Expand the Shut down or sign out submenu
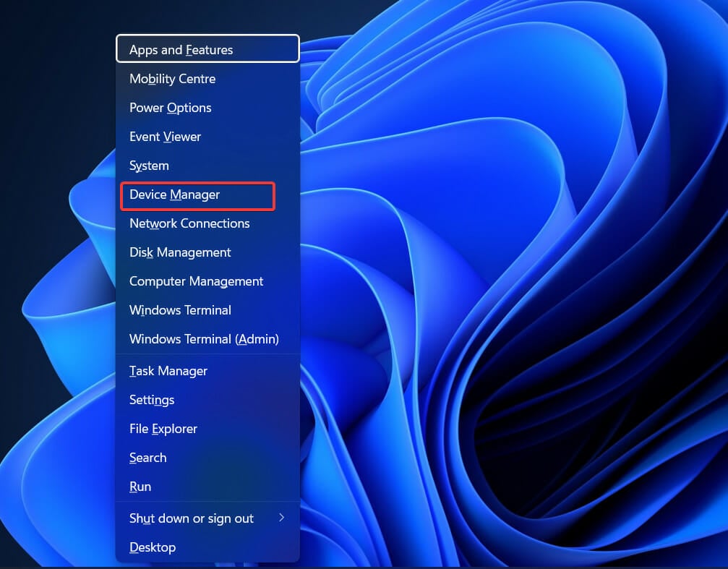This screenshot has width=728, height=569. pos(191,518)
